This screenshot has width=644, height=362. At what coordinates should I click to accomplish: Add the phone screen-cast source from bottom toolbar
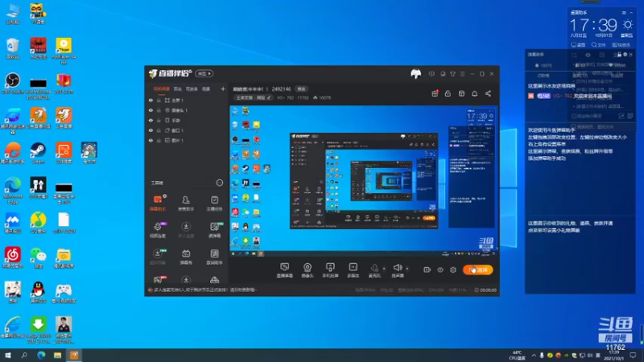coord(330,270)
